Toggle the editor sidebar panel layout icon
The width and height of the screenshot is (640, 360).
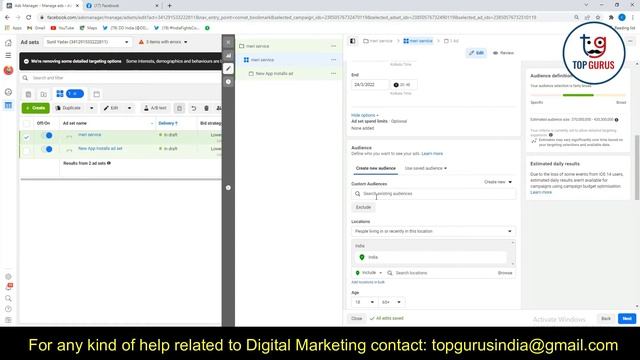coord(353,41)
